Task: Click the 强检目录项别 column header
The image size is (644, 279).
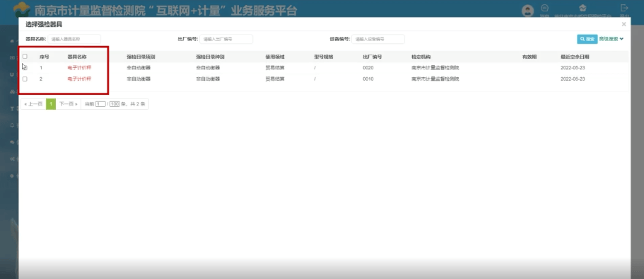Action: click(141, 57)
